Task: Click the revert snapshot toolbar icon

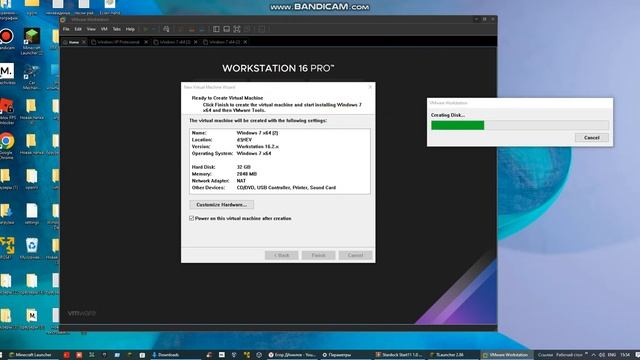Action: [191, 29]
